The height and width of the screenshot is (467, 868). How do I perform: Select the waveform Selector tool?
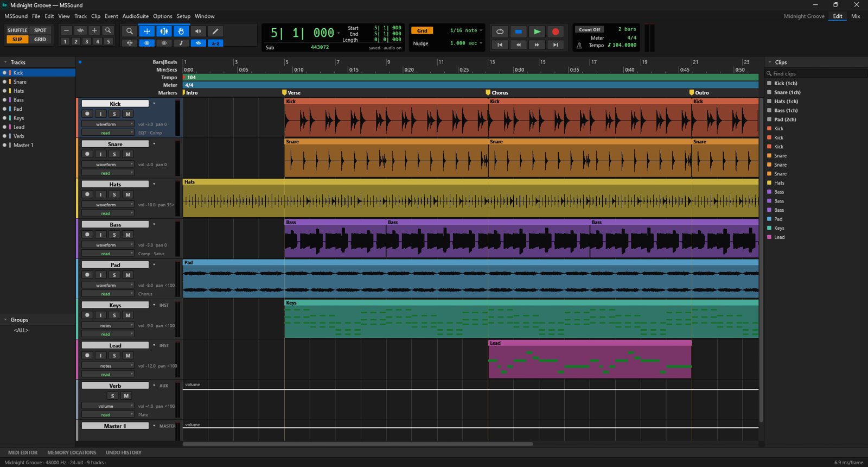tap(164, 31)
